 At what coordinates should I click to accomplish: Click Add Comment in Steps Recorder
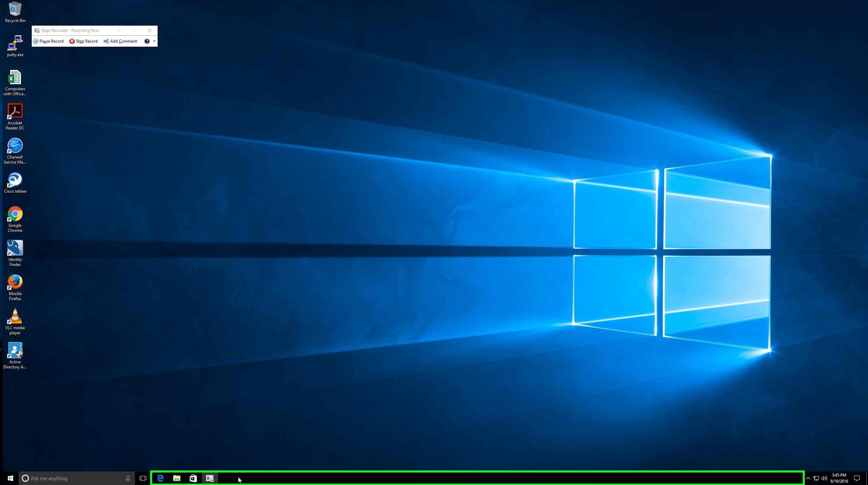click(x=120, y=41)
